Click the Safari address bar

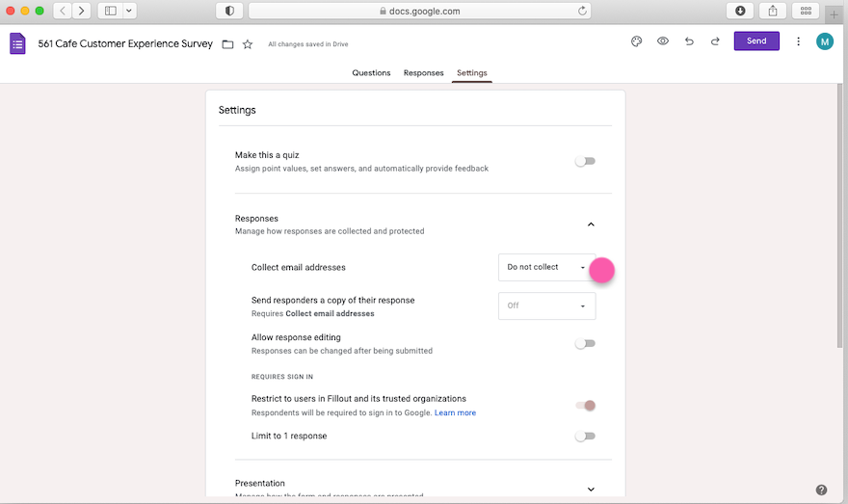point(419,11)
